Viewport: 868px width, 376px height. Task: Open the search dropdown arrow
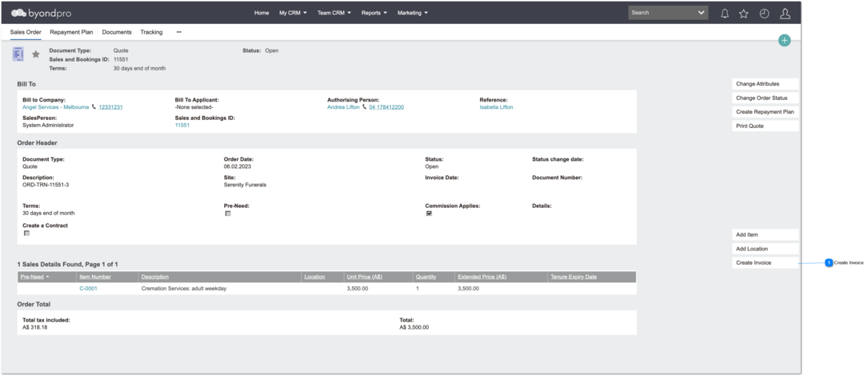click(x=702, y=13)
